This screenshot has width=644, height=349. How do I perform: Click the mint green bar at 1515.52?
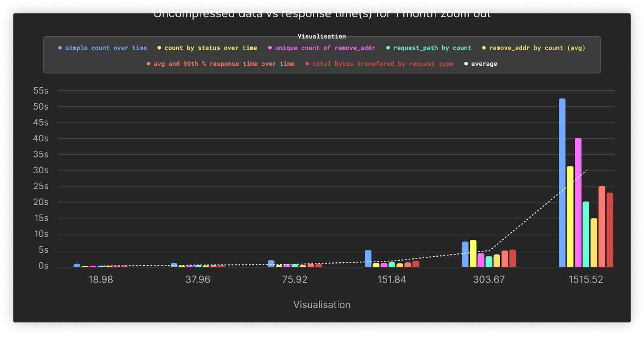click(586, 234)
